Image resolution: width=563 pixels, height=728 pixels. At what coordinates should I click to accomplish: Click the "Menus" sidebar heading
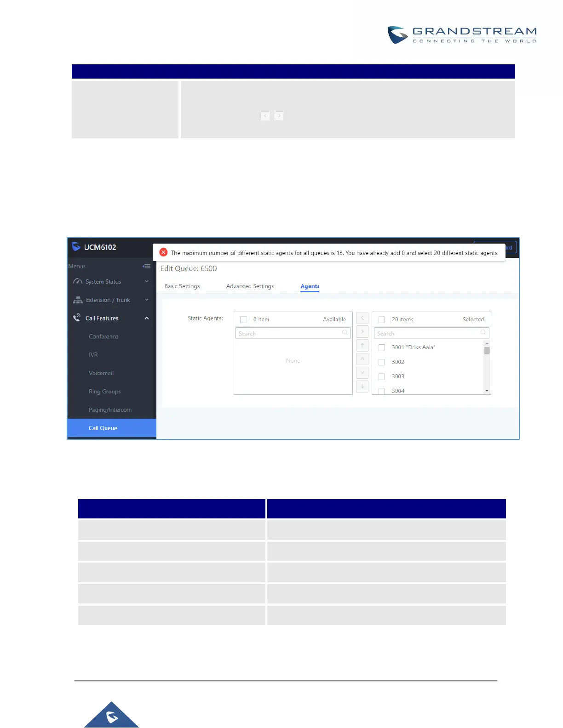(77, 266)
